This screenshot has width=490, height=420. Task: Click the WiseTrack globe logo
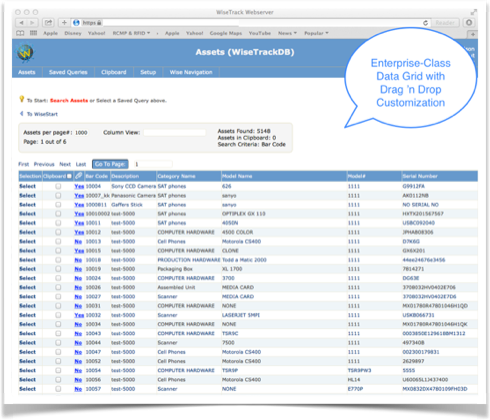pyautogui.click(x=25, y=53)
